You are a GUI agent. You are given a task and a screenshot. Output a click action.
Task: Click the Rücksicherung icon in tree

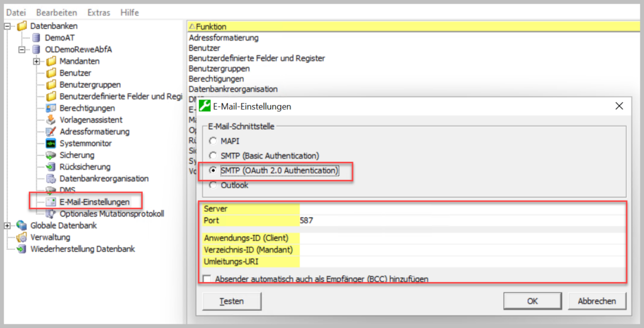tap(51, 167)
